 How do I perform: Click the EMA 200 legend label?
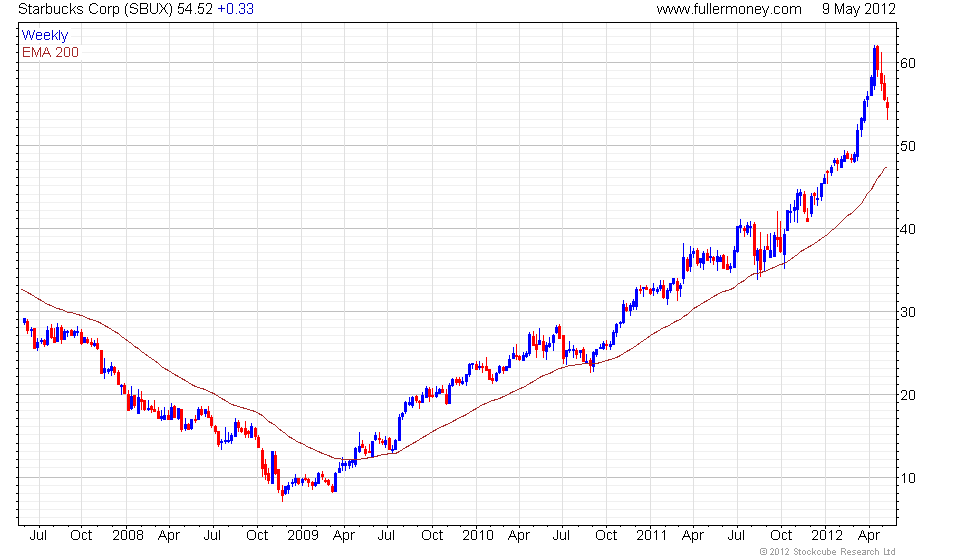(x=51, y=52)
